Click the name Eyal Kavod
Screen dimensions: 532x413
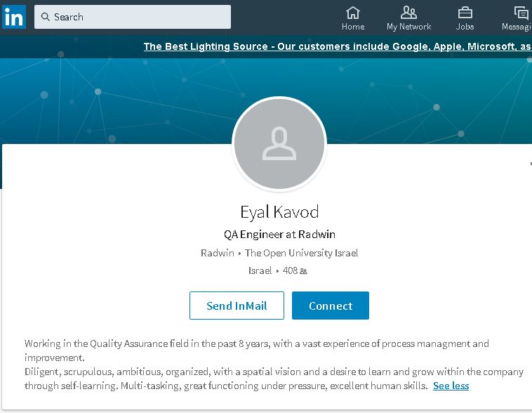[279, 211]
